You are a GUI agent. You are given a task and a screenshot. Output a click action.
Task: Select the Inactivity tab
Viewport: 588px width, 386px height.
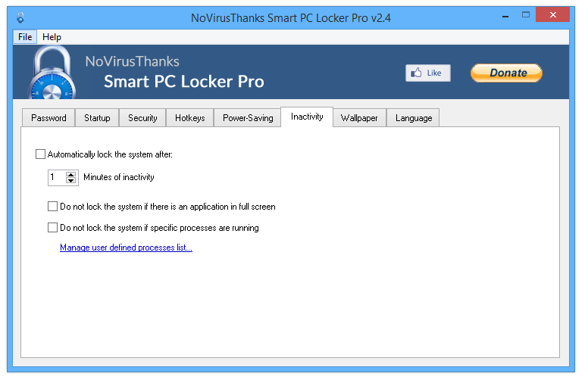click(x=307, y=117)
